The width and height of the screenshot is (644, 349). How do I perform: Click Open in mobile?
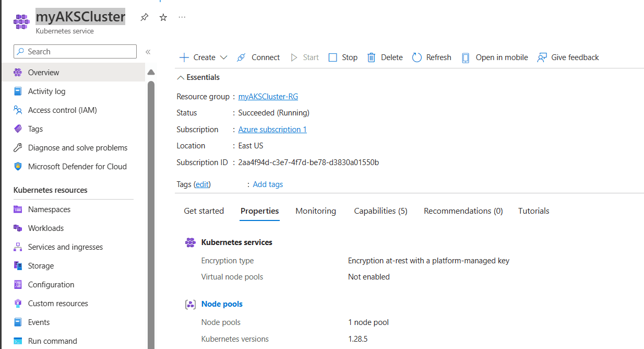(495, 57)
